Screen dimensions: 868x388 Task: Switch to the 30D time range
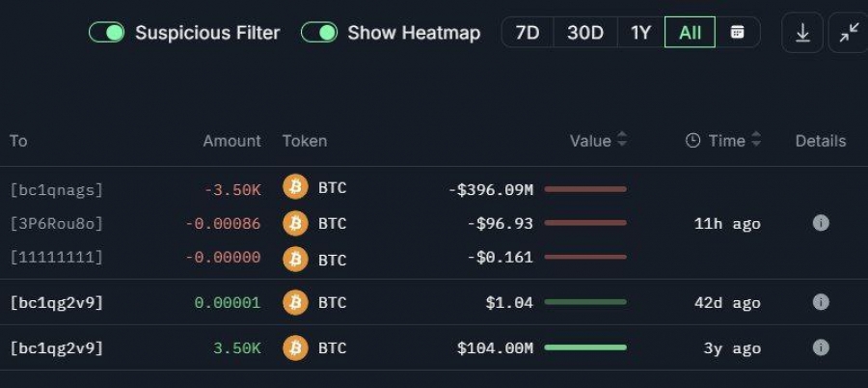click(x=585, y=33)
